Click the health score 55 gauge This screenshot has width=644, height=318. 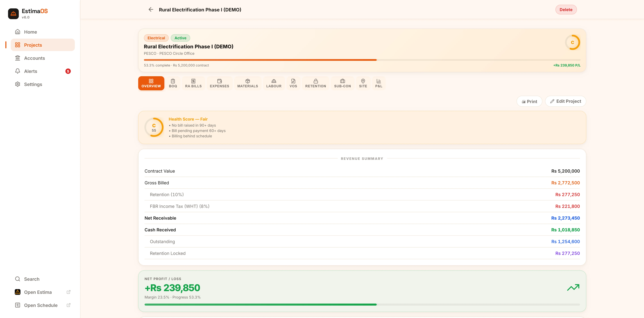pyautogui.click(x=154, y=127)
